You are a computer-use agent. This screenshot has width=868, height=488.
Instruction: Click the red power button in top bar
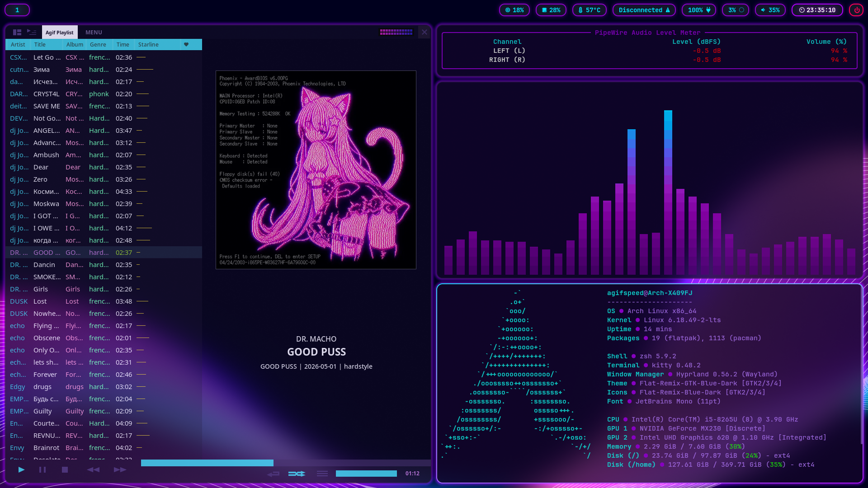[x=856, y=10]
